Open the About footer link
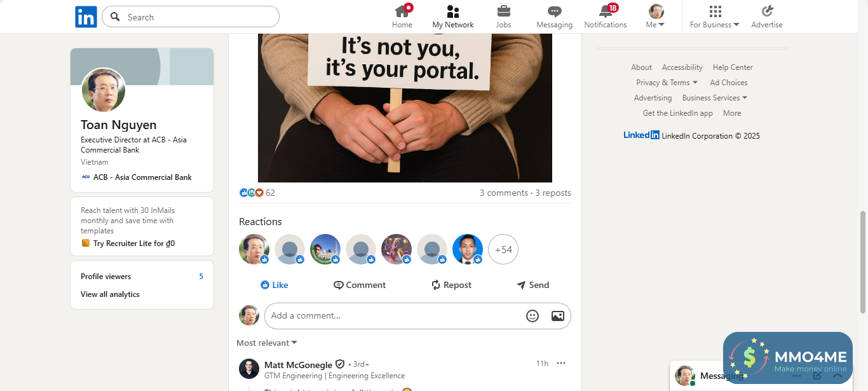Image resolution: width=868 pixels, height=391 pixels. (641, 67)
